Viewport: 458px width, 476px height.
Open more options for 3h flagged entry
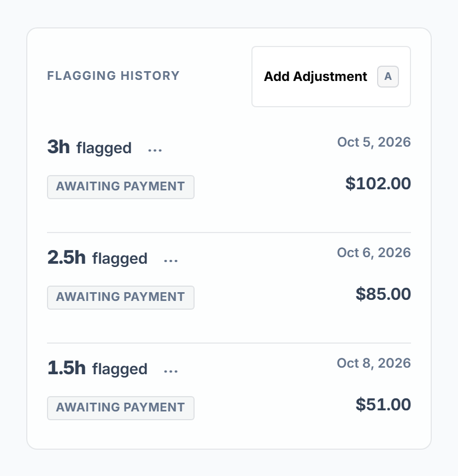155,150
